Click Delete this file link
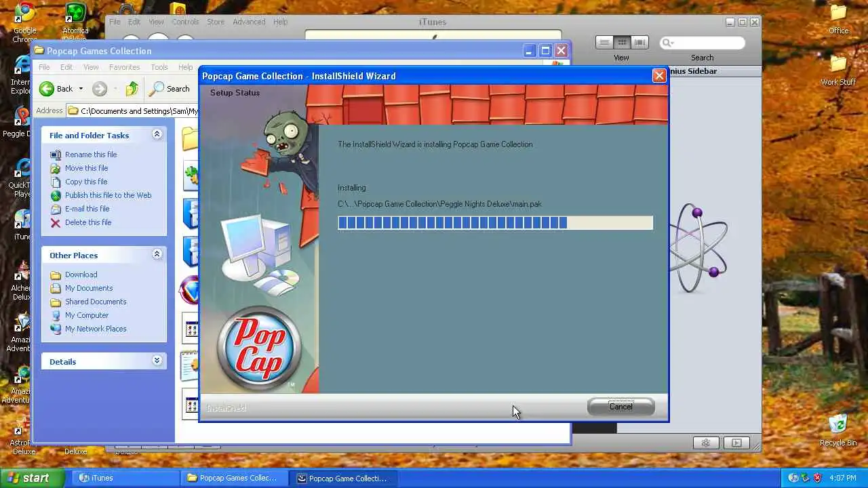Screen dimensions: 868x488 [88, 222]
